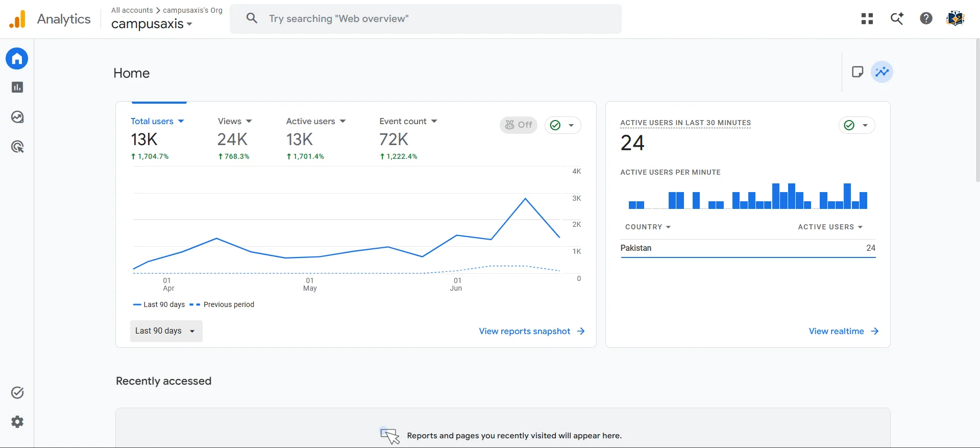The image size is (980, 448).
Task: Click the Previous period legend entry
Action: point(222,304)
